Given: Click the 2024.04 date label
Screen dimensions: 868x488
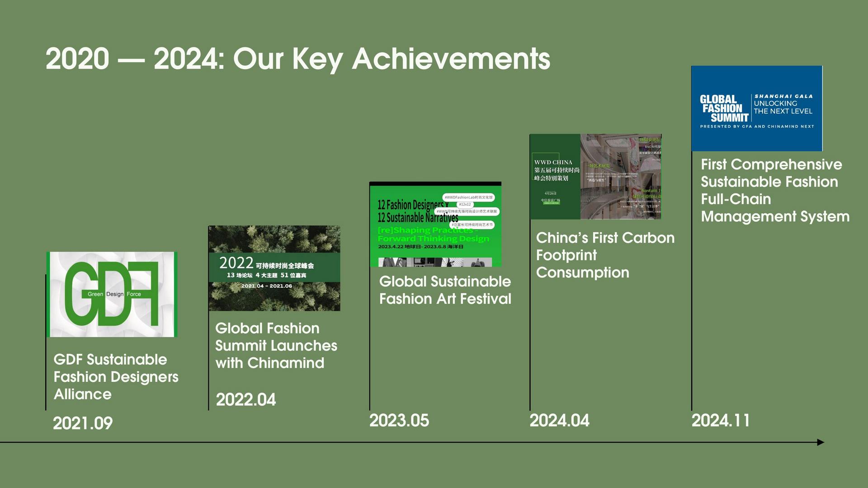Looking at the screenshot, I should [x=560, y=421].
